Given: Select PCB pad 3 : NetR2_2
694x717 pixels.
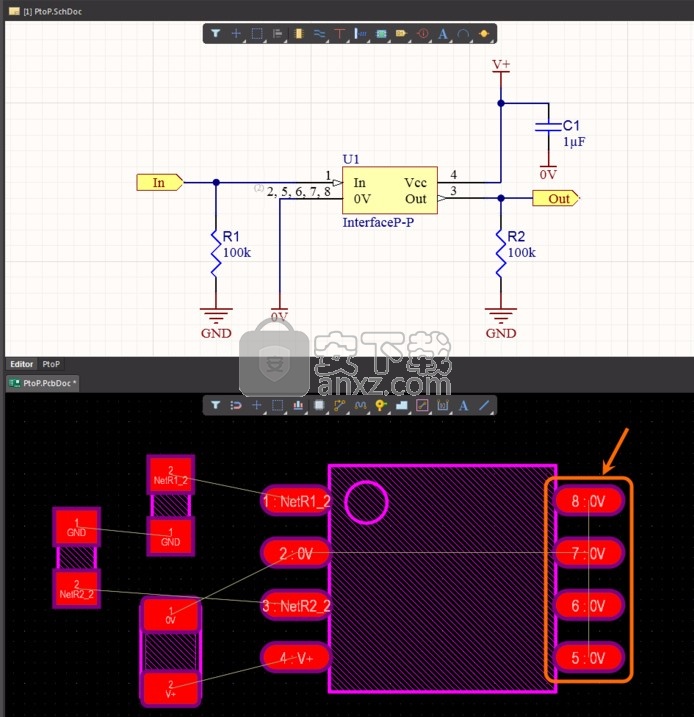Looking at the screenshot, I should pyautogui.click(x=296, y=606).
